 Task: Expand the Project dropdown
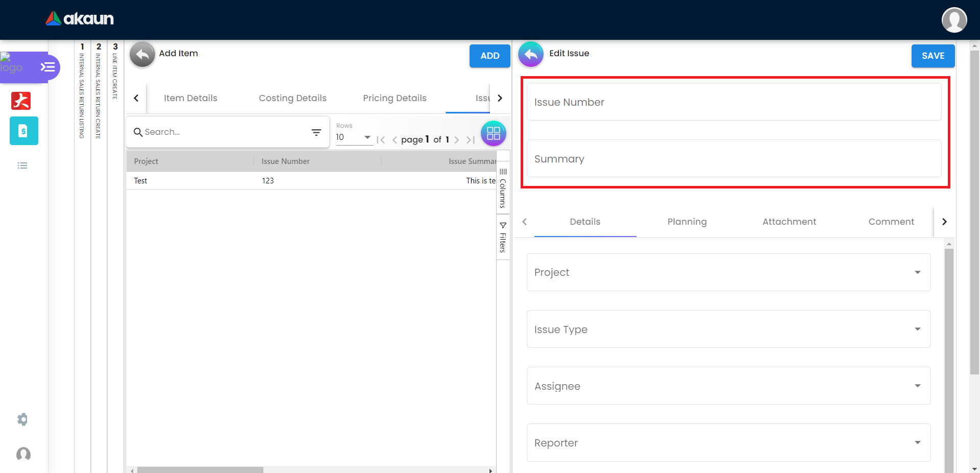[728, 272]
